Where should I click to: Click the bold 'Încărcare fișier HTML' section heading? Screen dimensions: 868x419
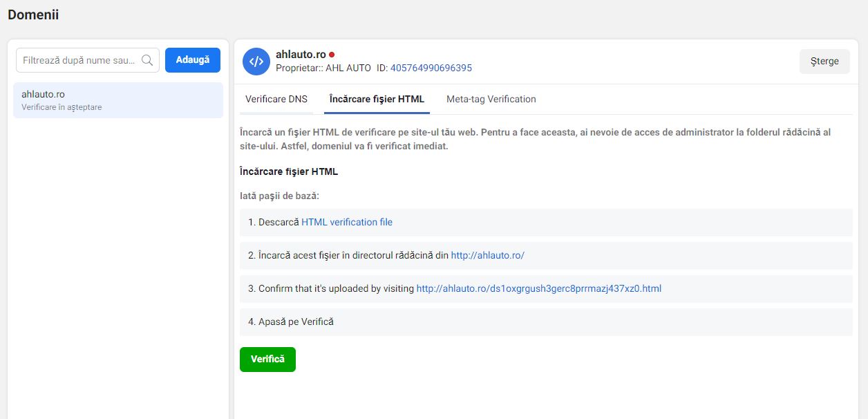point(289,171)
